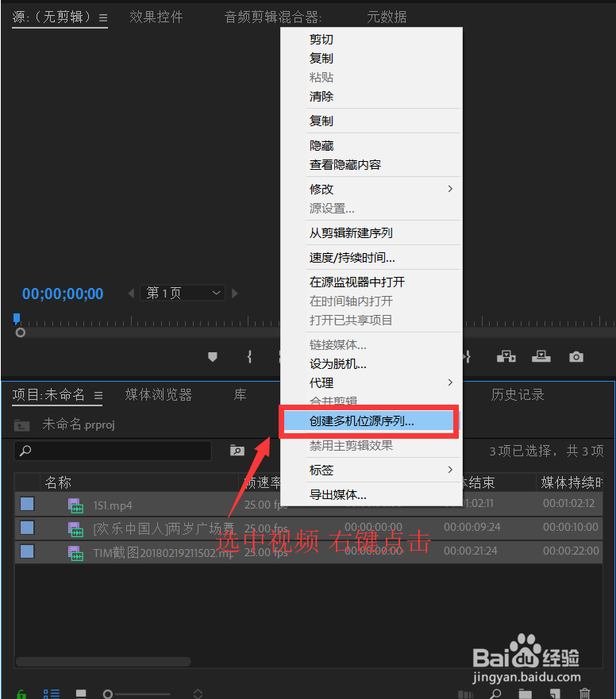Click the blue playhead on source ruler
Viewport: 616px width, 699px height.
pyautogui.click(x=17, y=318)
